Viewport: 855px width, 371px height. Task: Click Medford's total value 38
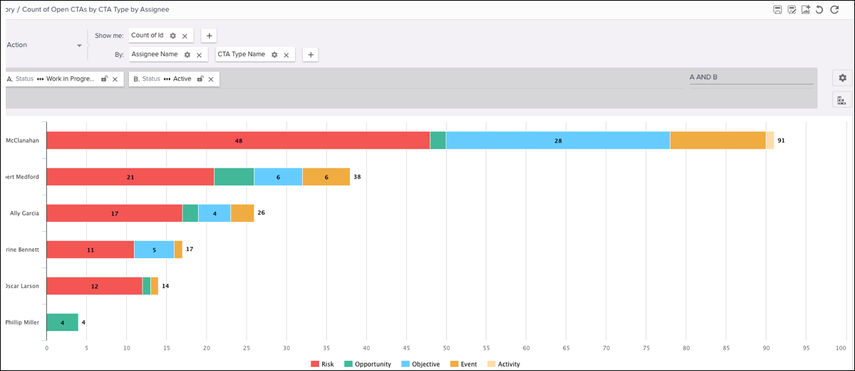click(357, 177)
